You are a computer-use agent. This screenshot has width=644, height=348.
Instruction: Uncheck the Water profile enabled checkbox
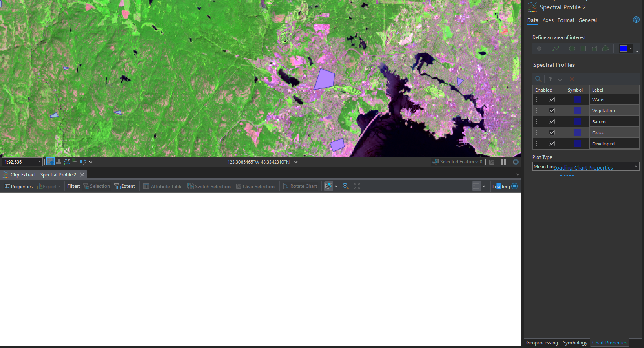coord(552,99)
